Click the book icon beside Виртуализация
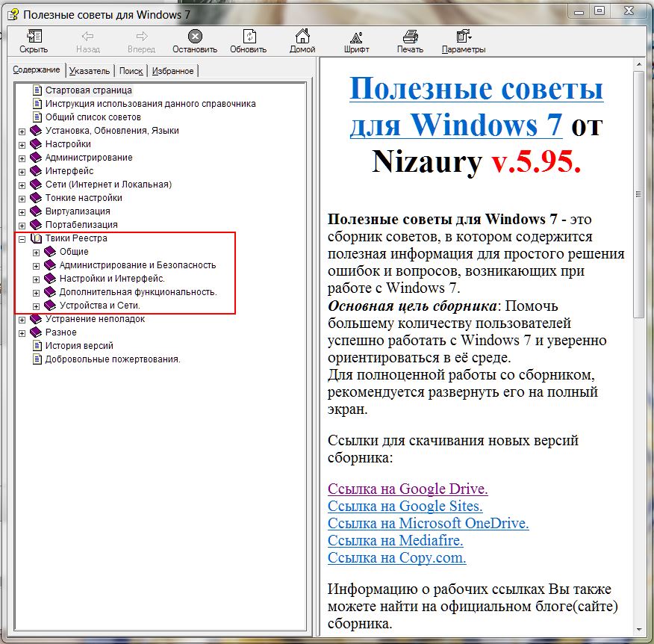This screenshot has height=644, width=654. coord(37,211)
